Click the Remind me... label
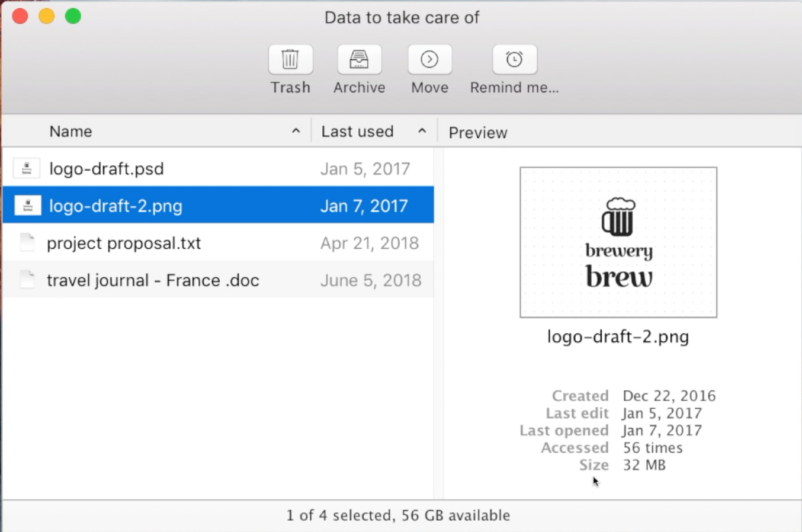 [x=514, y=87]
